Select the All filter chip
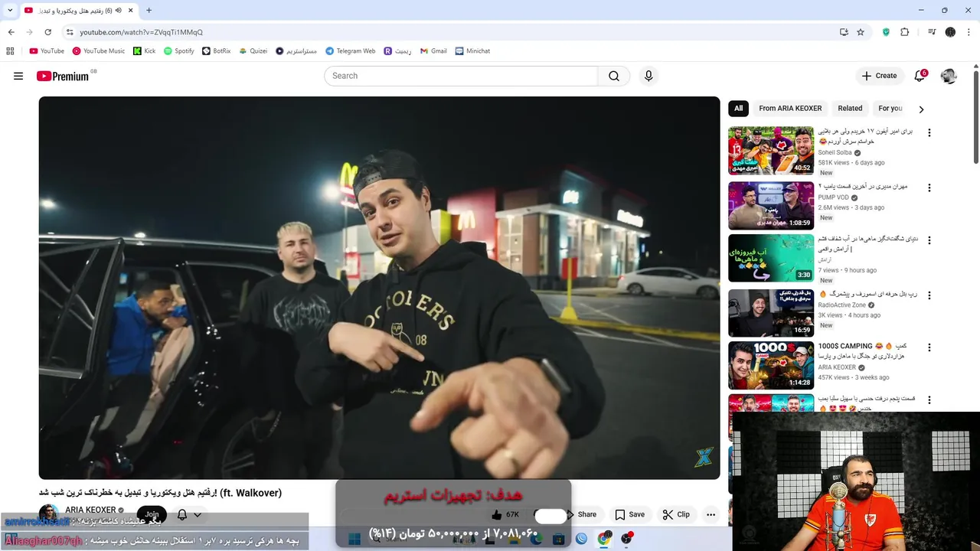The width and height of the screenshot is (980, 551). point(738,109)
